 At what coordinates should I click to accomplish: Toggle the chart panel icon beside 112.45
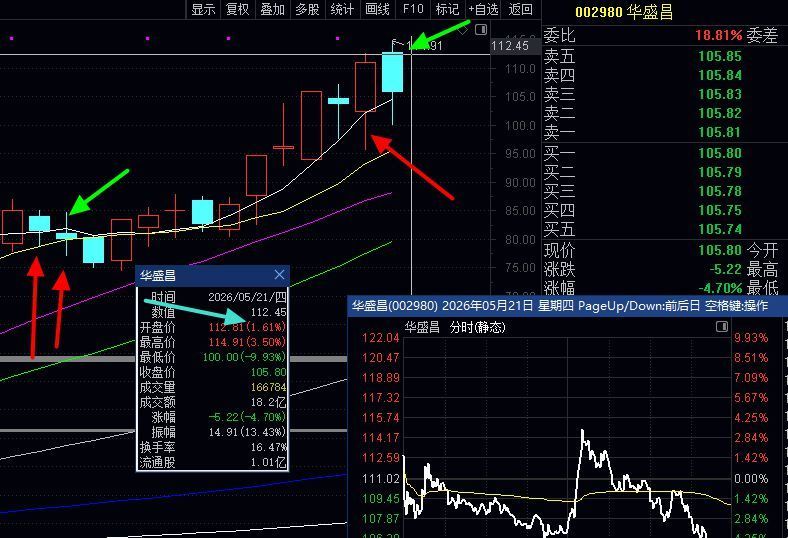(x=480, y=30)
